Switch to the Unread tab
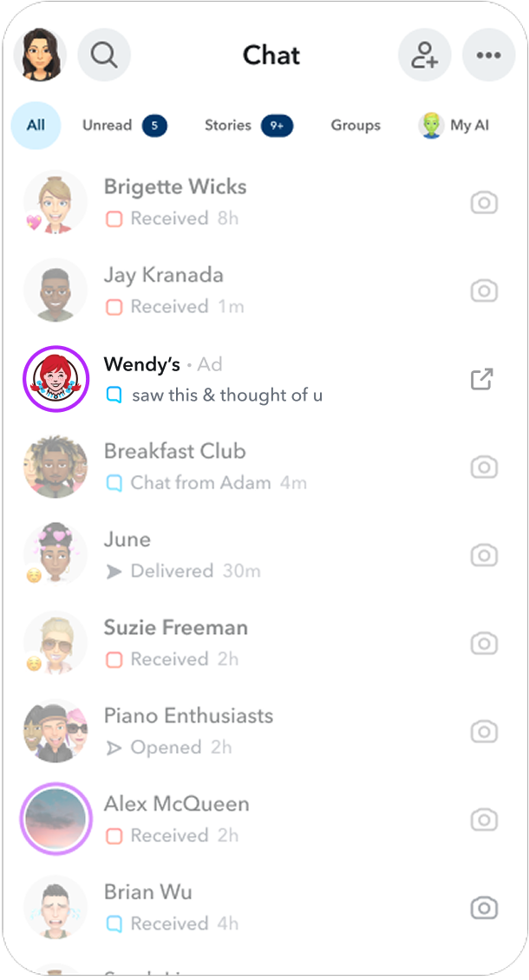The image size is (529, 980). [124, 125]
